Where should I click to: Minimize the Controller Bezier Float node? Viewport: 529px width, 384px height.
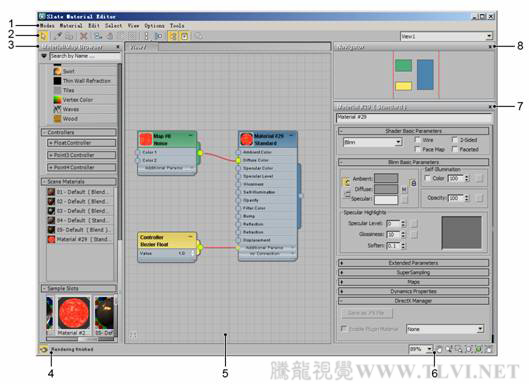click(191, 236)
